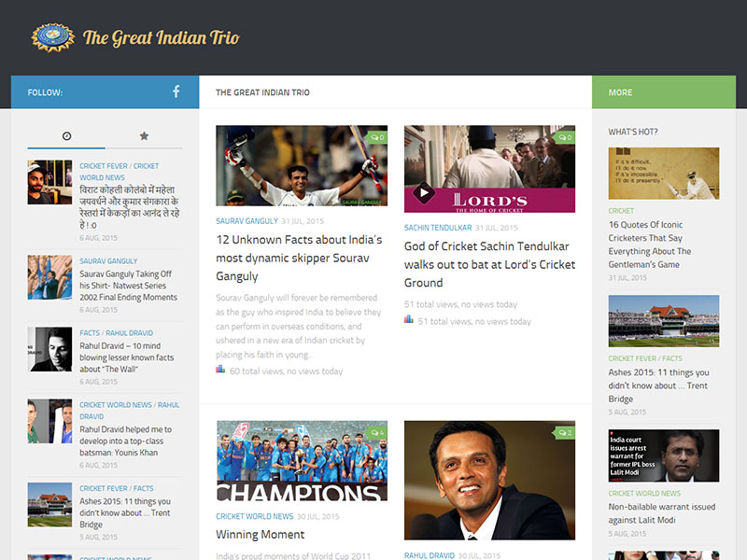Click views chart icon beside '51 total views'

click(x=409, y=319)
